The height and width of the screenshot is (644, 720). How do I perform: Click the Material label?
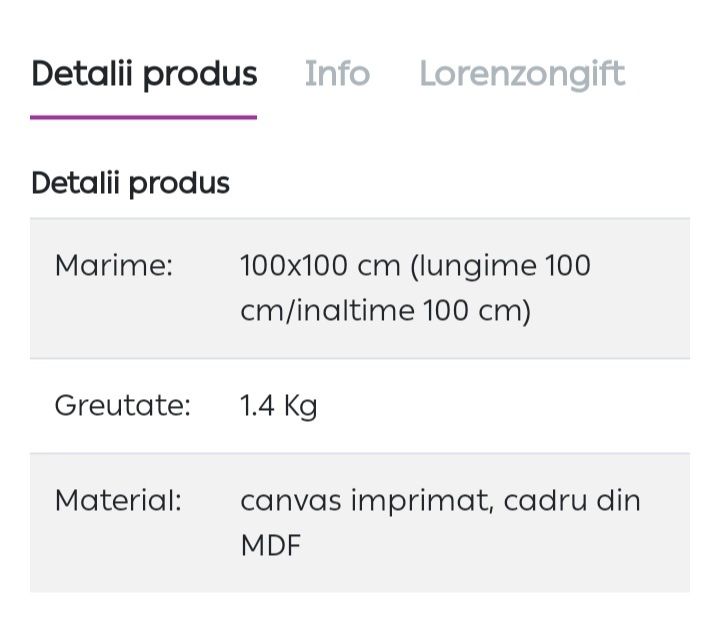tap(118, 500)
